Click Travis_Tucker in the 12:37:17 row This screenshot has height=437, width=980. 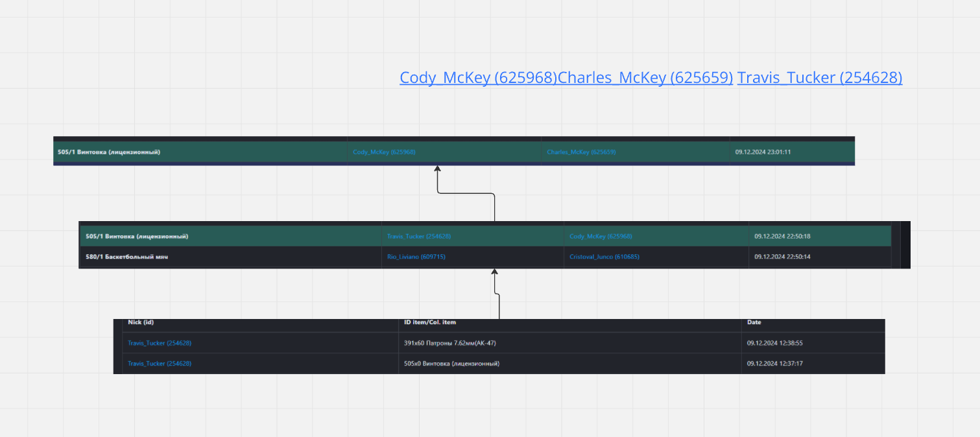(160, 364)
